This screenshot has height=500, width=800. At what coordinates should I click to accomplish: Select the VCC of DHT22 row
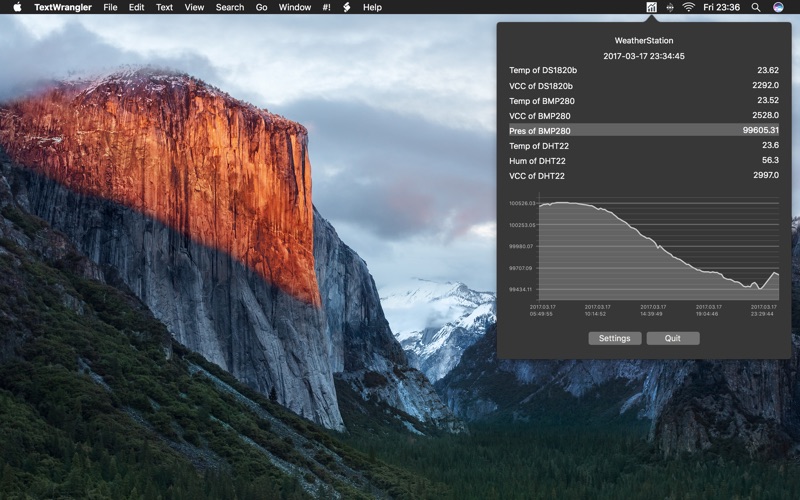pos(644,176)
